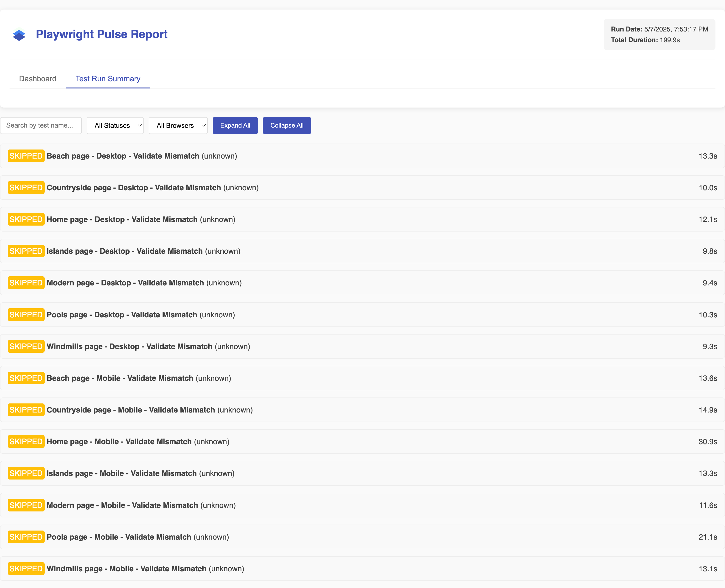Expand Beach page Desktop Validate Mismatch row

pos(142,156)
